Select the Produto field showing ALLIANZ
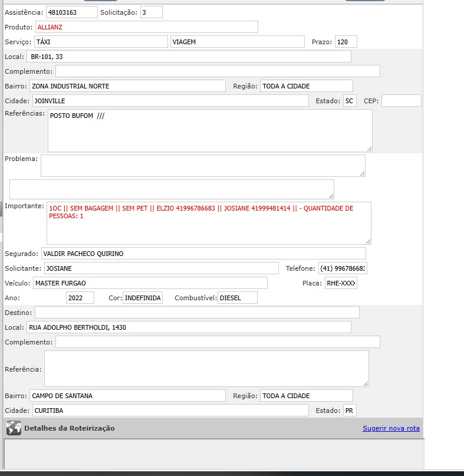 coord(147,27)
